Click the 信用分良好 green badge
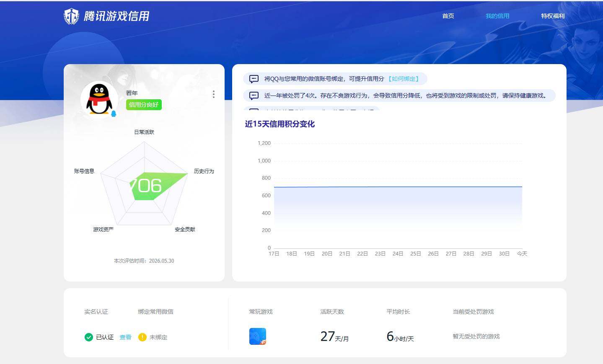This screenshot has width=603, height=364. [144, 105]
